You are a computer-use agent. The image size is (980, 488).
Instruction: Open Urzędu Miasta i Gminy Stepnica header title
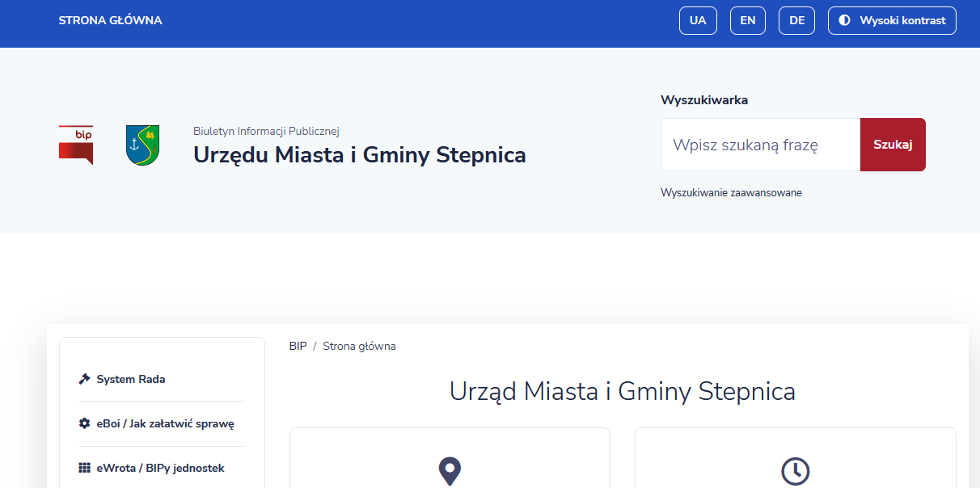[359, 154]
